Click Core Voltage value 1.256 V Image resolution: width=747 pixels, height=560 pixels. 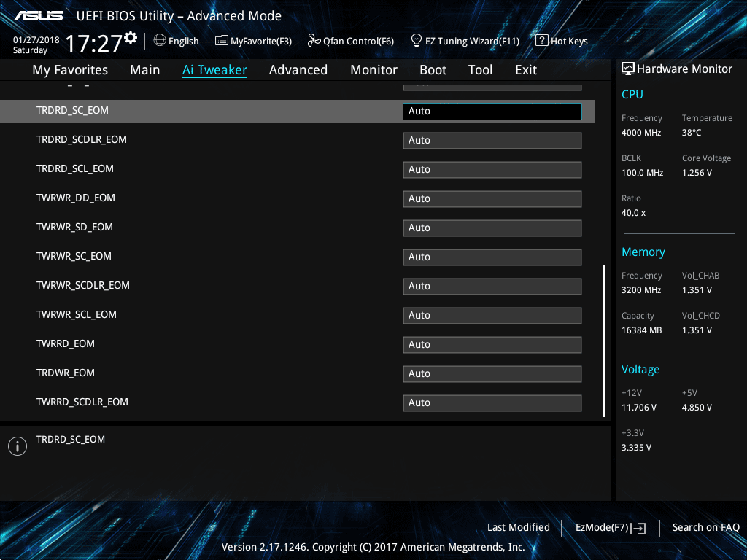tap(697, 173)
